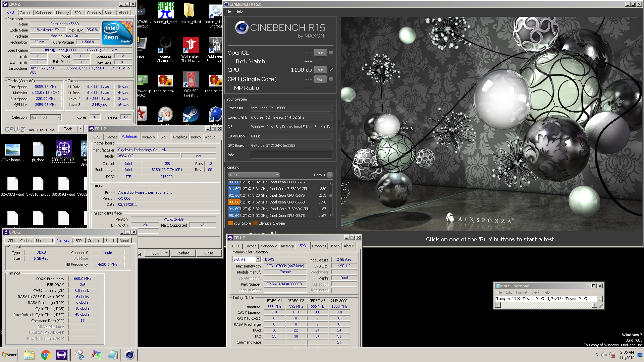The width and height of the screenshot is (644, 362).
Task: Select the Xeon X5660 4.62 GHz ranking row
Action: (x=277, y=202)
